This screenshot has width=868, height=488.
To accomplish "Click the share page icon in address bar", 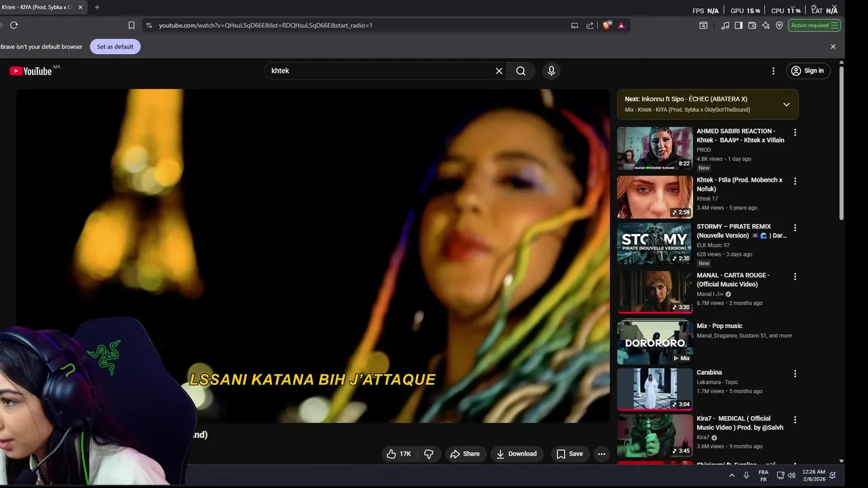I will point(590,25).
